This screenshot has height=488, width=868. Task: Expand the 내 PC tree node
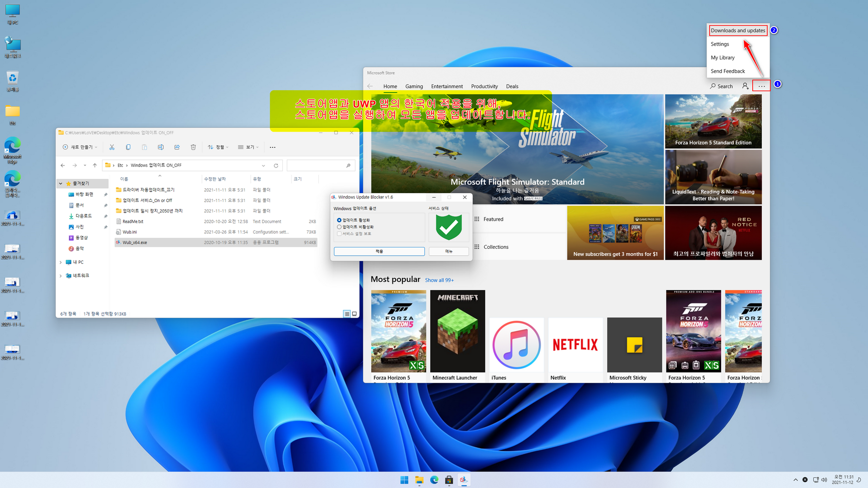(x=61, y=262)
